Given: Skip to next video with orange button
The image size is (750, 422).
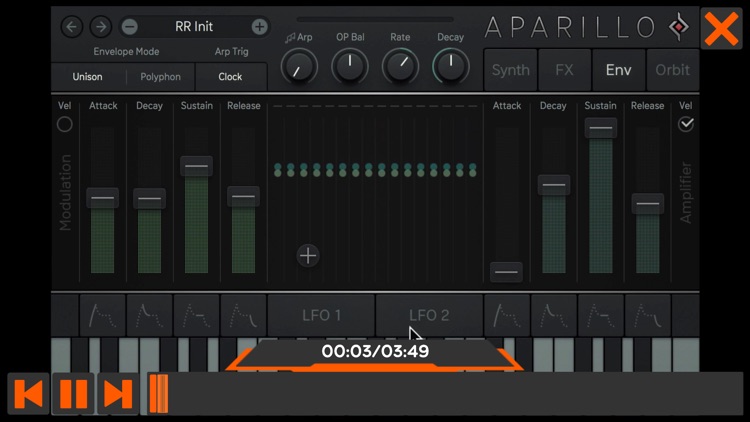Looking at the screenshot, I should [118, 394].
